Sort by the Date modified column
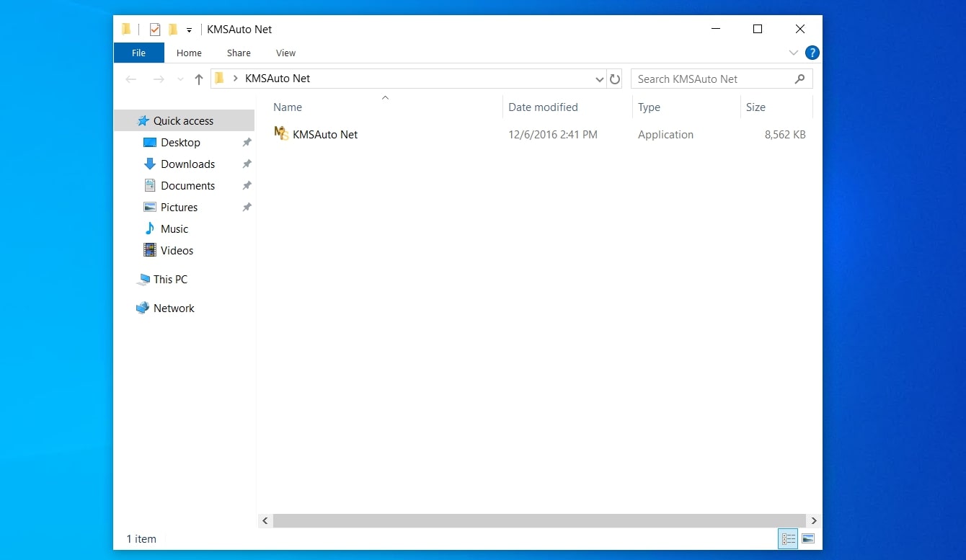Viewport: 966px width, 560px height. pos(543,107)
